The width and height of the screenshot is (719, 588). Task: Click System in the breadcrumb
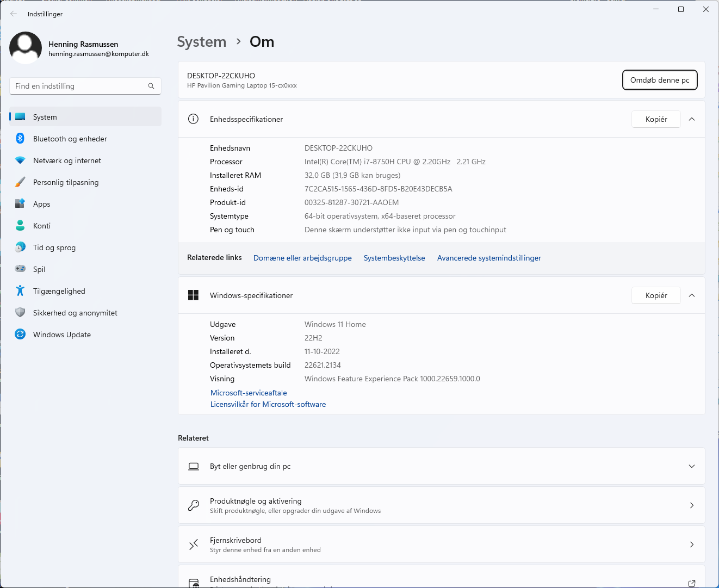click(x=202, y=41)
